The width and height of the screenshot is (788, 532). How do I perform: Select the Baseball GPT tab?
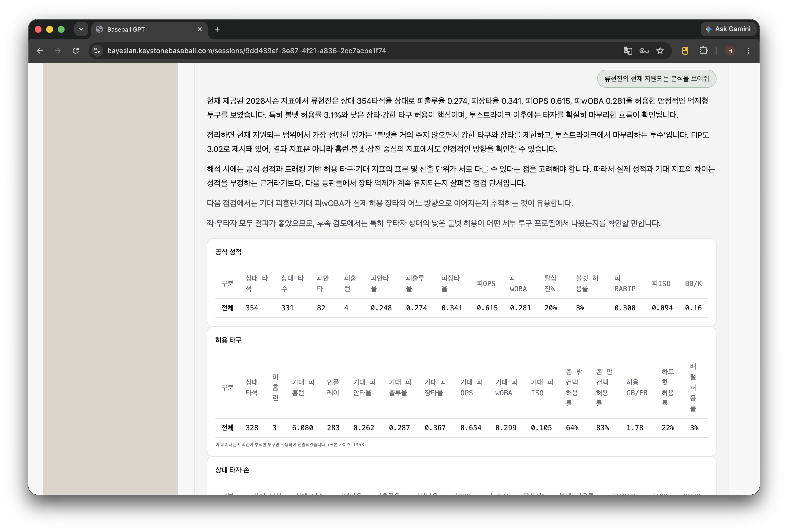pyautogui.click(x=149, y=29)
